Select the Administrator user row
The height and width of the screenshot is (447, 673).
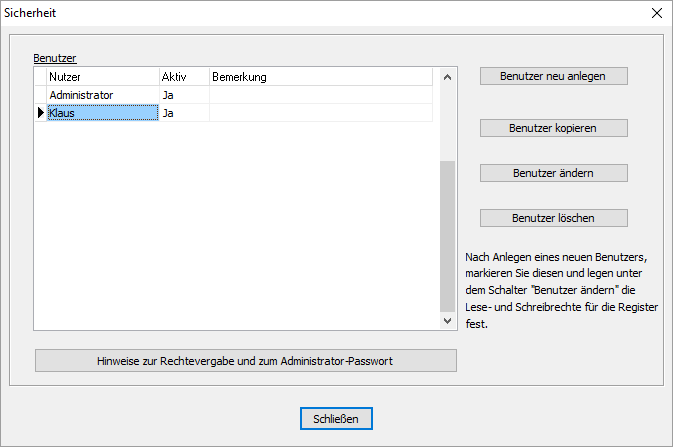[x=102, y=95]
